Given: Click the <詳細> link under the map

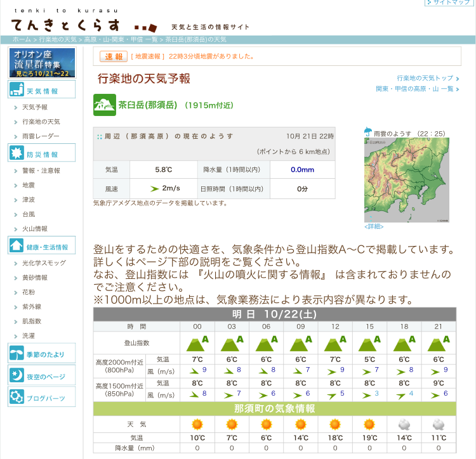Looking at the screenshot, I should [374, 226].
